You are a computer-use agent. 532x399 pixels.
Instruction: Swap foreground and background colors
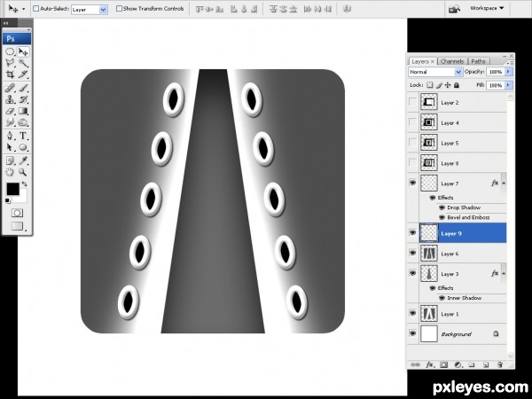pyautogui.click(x=24, y=184)
